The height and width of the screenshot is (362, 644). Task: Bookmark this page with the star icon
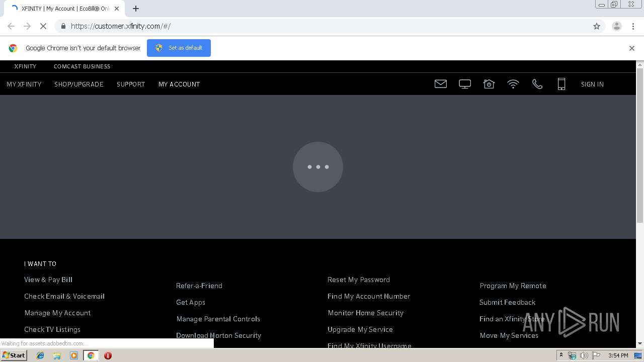click(x=597, y=26)
